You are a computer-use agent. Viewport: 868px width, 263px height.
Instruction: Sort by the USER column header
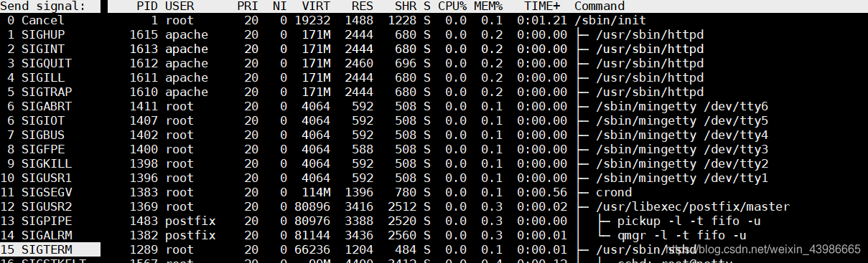(x=179, y=6)
